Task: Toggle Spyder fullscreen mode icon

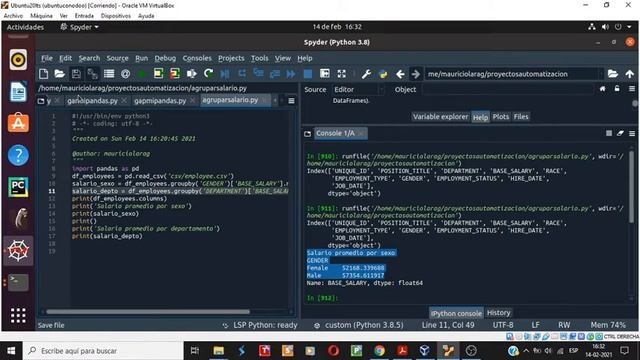Action: pos(342,74)
